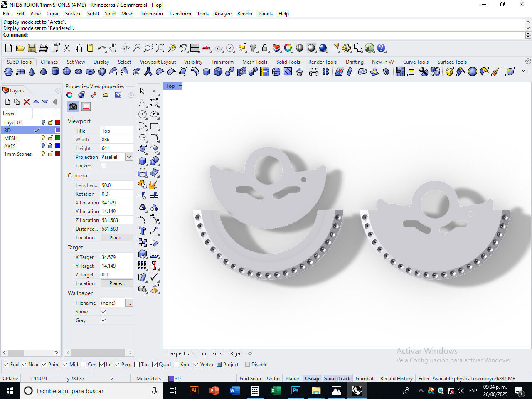Viewport: 532px width, 399px height.
Task: Open Help with the blue question mark icon
Action: coord(381,48)
